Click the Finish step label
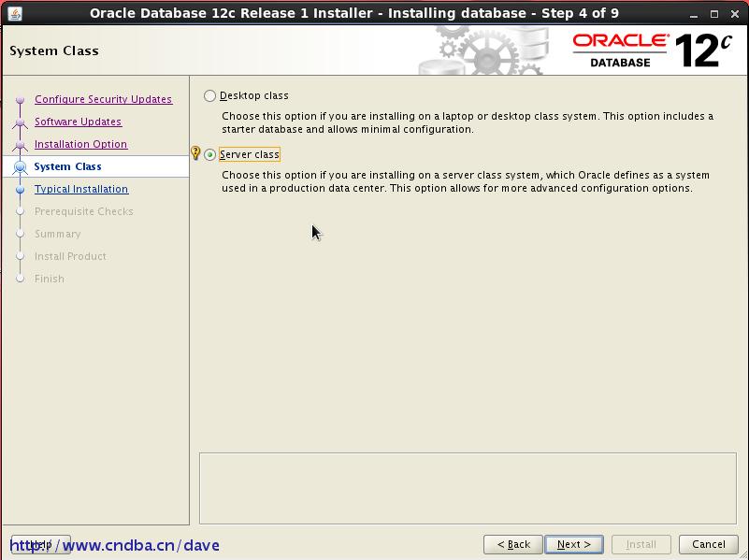This screenshot has height=560, width=749. point(50,279)
